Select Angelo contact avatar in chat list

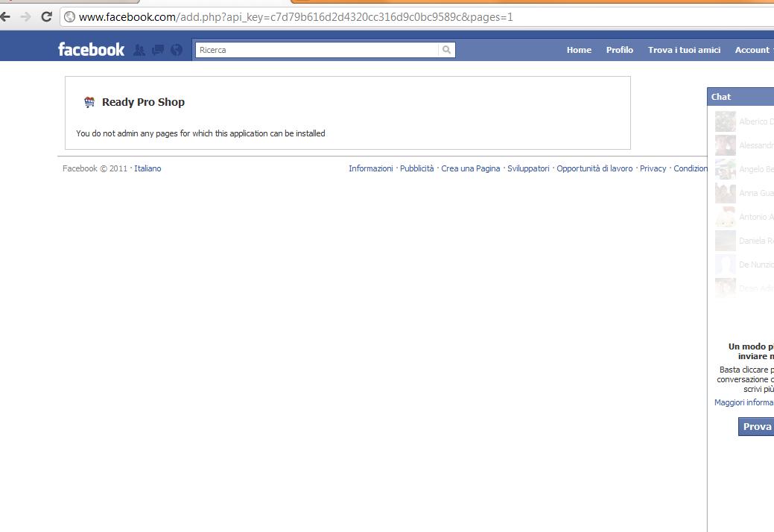click(x=725, y=169)
